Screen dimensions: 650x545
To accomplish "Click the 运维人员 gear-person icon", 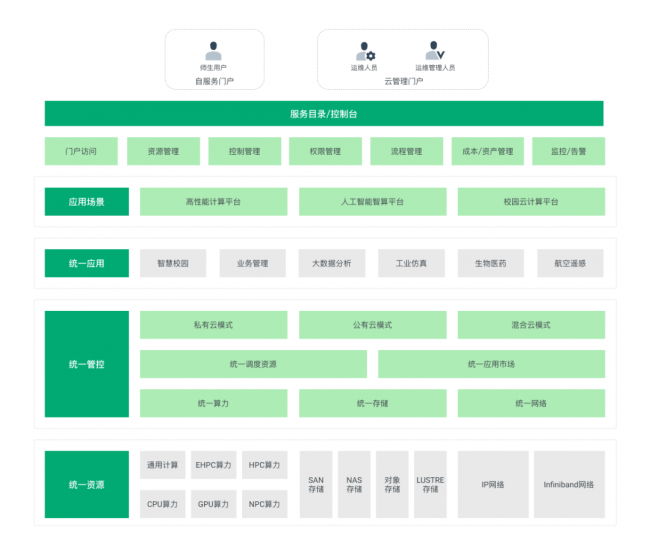I will click(365, 51).
